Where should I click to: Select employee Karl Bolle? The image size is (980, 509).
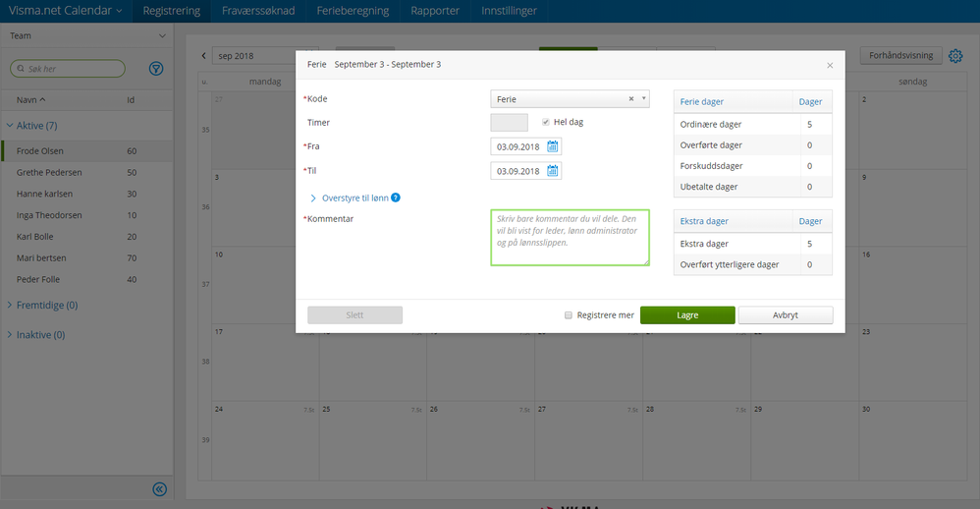point(86,237)
